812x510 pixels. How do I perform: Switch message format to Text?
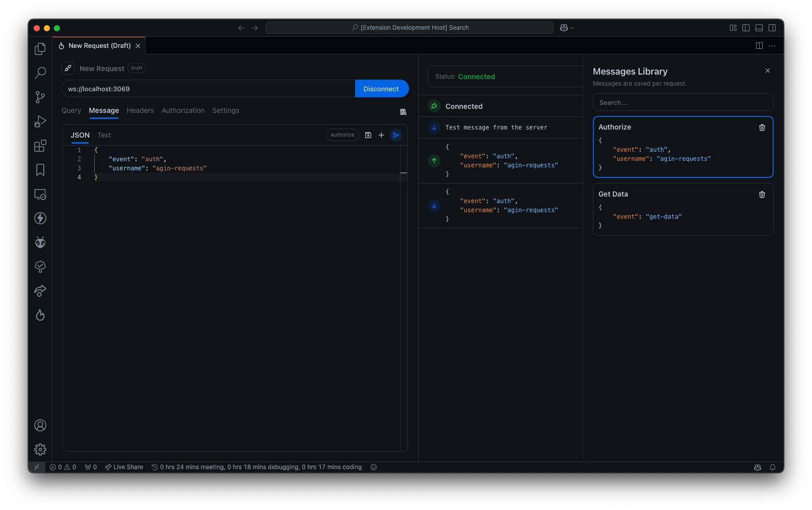(104, 135)
